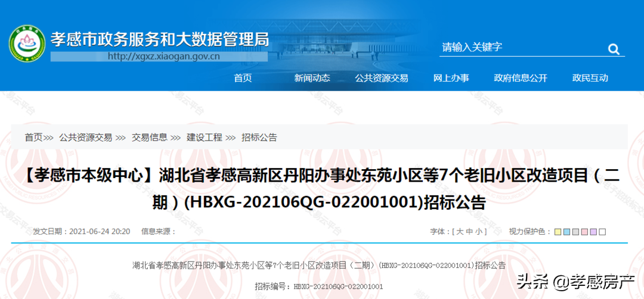
Task: Set font size to 小
Action: 479,232
